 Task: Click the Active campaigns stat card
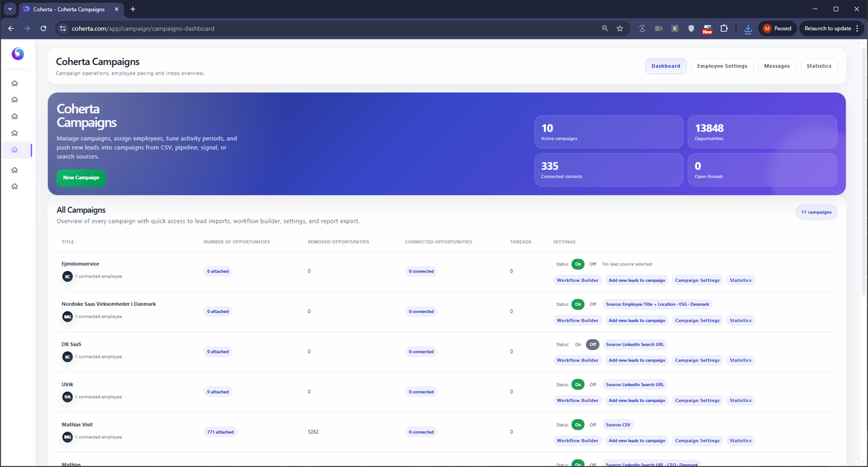click(x=608, y=132)
